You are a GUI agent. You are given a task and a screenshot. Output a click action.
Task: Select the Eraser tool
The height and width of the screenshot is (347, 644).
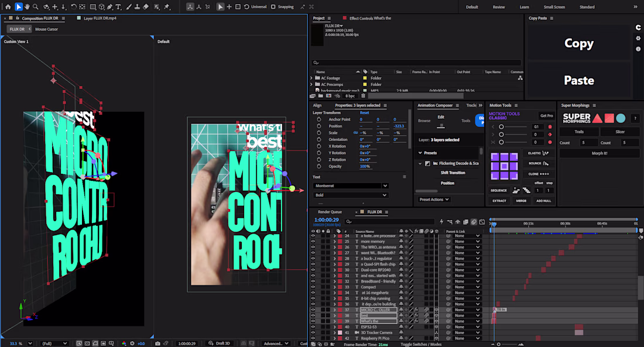tap(146, 6)
